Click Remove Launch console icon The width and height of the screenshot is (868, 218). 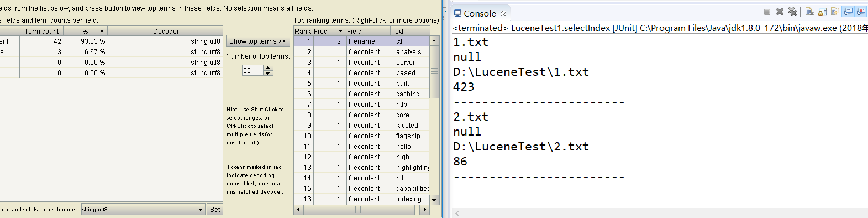tap(780, 12)
